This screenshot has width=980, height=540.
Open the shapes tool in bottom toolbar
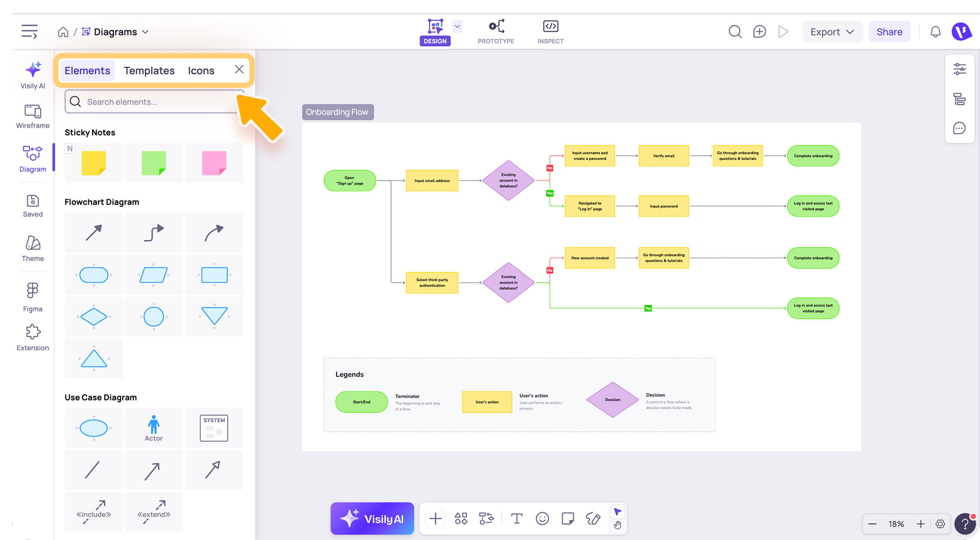[x=461, y=519]
